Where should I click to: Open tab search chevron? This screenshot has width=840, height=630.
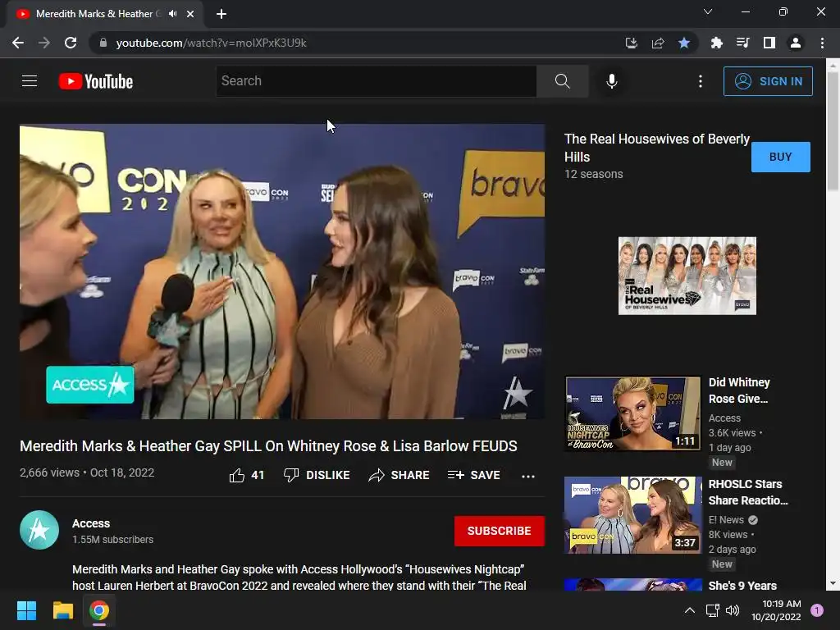(708, 11)
